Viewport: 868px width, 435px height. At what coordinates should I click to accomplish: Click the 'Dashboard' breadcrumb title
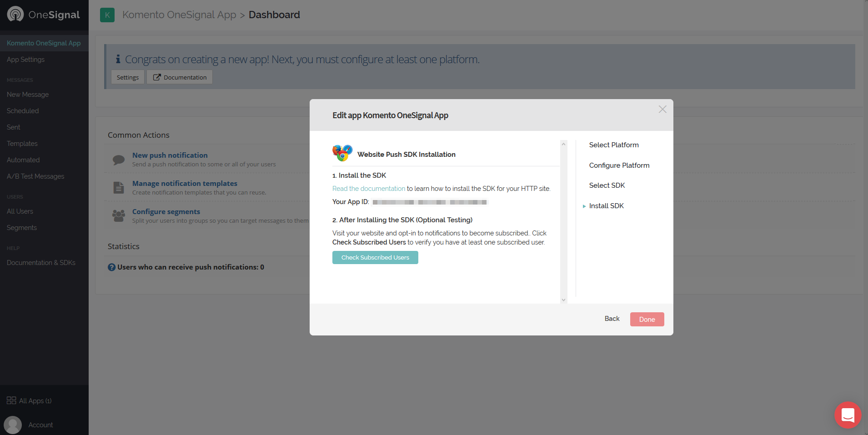pos(274,15)
